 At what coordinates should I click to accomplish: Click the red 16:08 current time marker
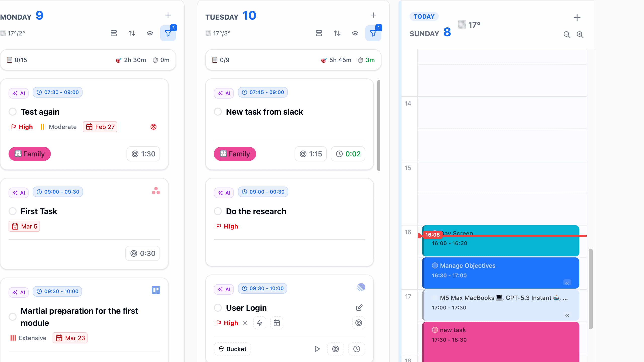tap(432, 235)
